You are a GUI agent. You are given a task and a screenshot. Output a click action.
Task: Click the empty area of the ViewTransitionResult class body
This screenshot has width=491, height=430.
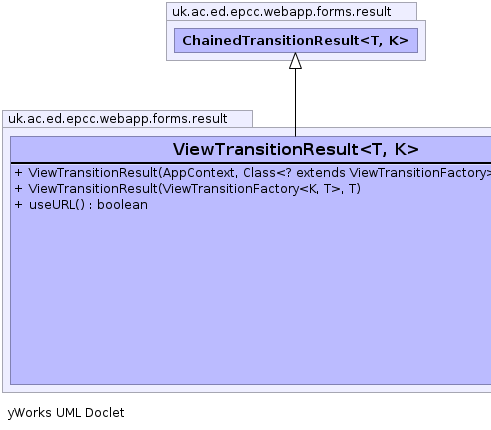tap(251, 297)
